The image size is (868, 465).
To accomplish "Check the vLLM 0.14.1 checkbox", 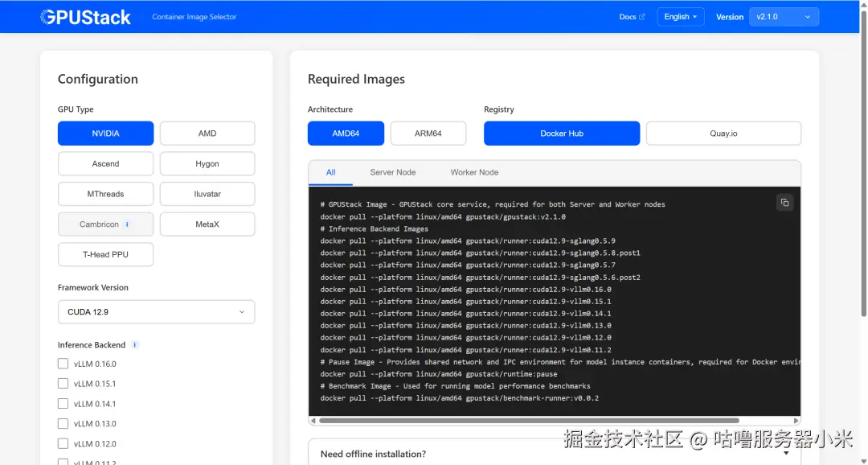I will (x=63, y=404).
